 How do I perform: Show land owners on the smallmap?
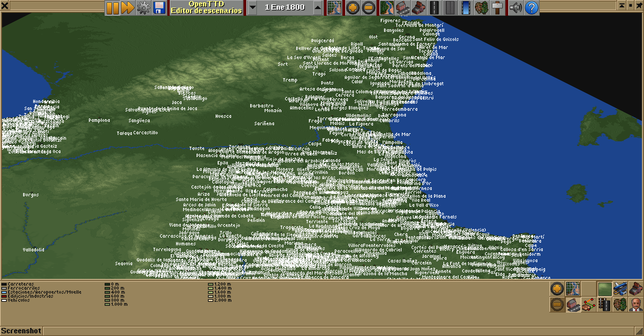(636, 305)
